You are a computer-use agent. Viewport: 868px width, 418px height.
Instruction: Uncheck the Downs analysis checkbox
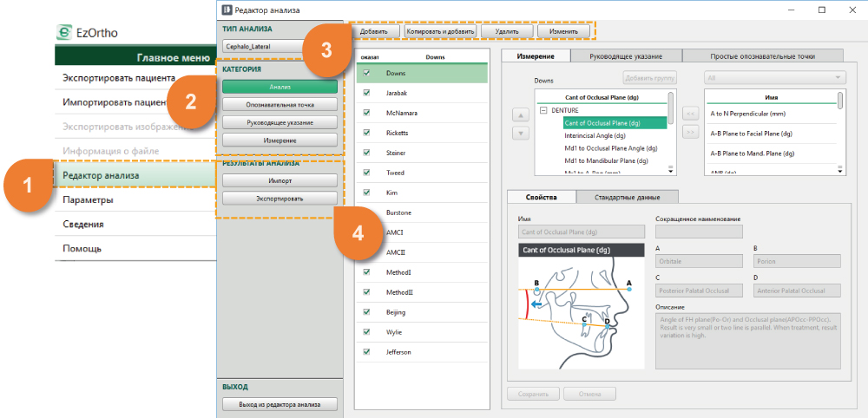pyautogui.click(x=367, y=74)
